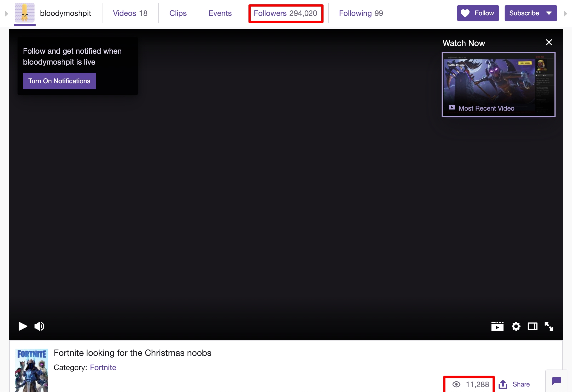Open the Fortnite game box art
The width and height of the screenshot is (572, 392).
[32, 370]
